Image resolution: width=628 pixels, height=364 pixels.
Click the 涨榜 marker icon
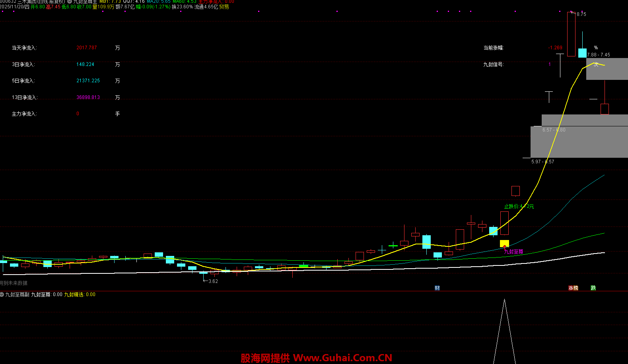point(573,288)
